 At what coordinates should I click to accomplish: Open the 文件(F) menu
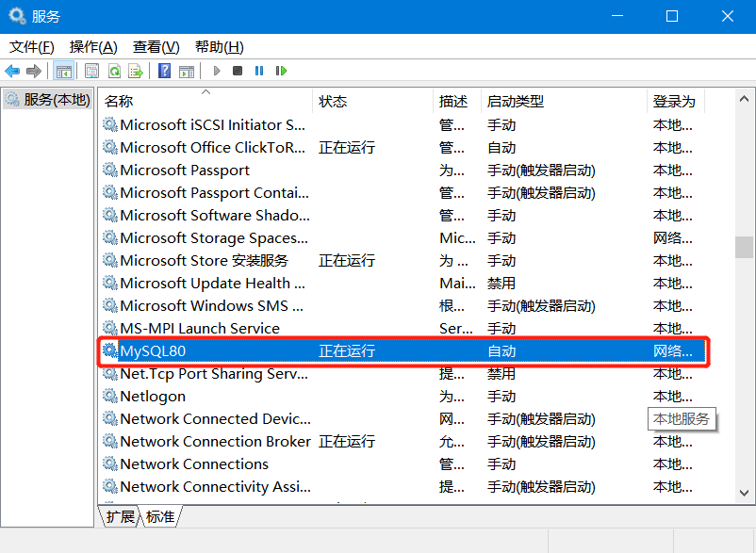tap(32, 47)
